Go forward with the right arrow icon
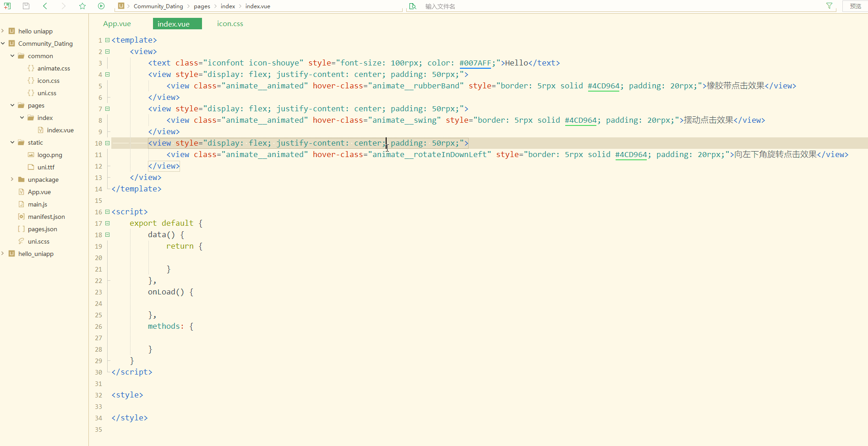Screen dimensions: 868x446 [64, 6]
